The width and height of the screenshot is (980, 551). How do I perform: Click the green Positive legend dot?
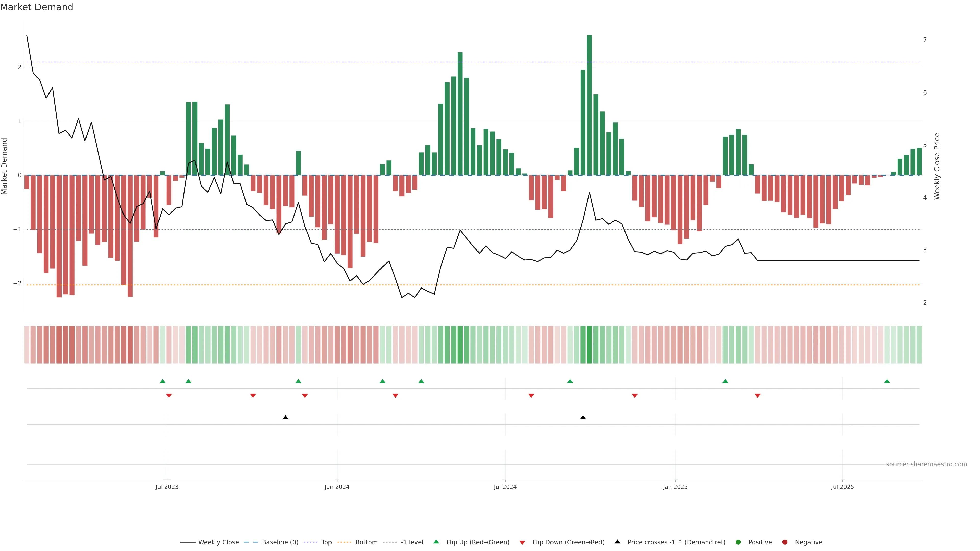point(738,542)
